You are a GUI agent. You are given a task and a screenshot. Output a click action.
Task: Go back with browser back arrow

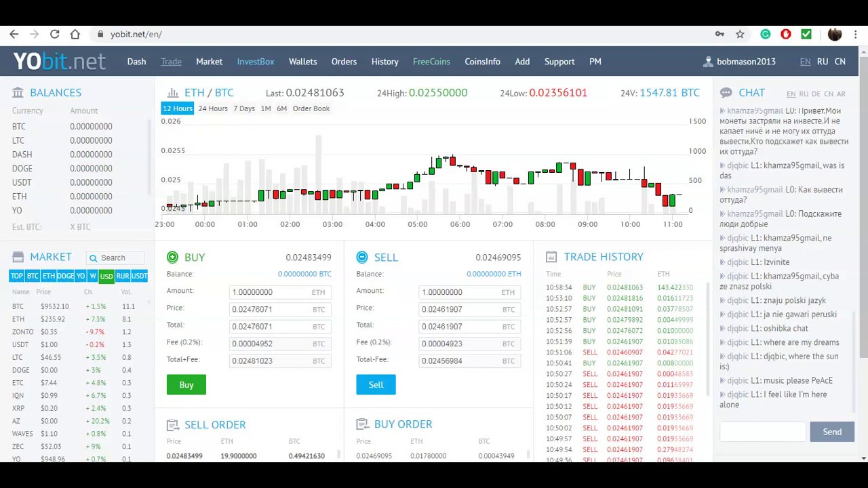(14, 34)
